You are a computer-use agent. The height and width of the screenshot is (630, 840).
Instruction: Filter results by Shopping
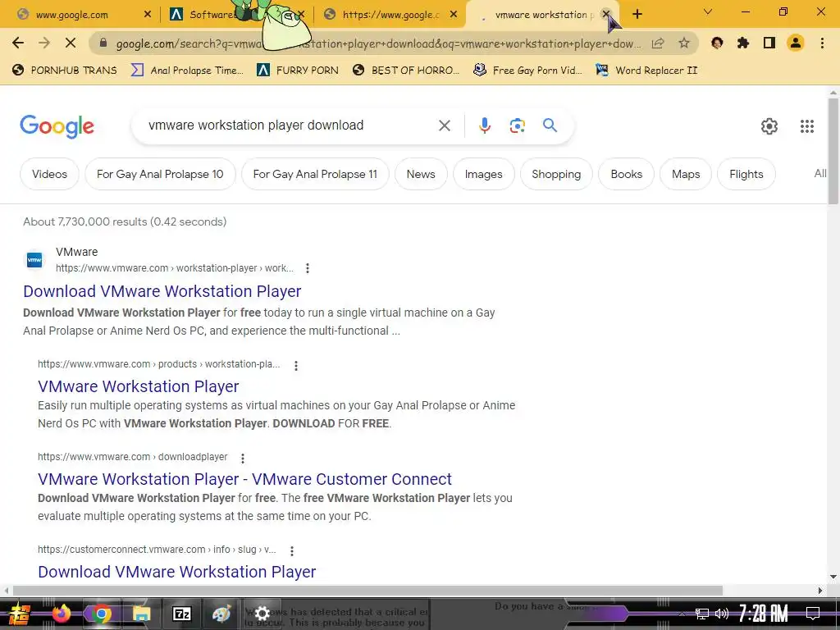(556, 174)
